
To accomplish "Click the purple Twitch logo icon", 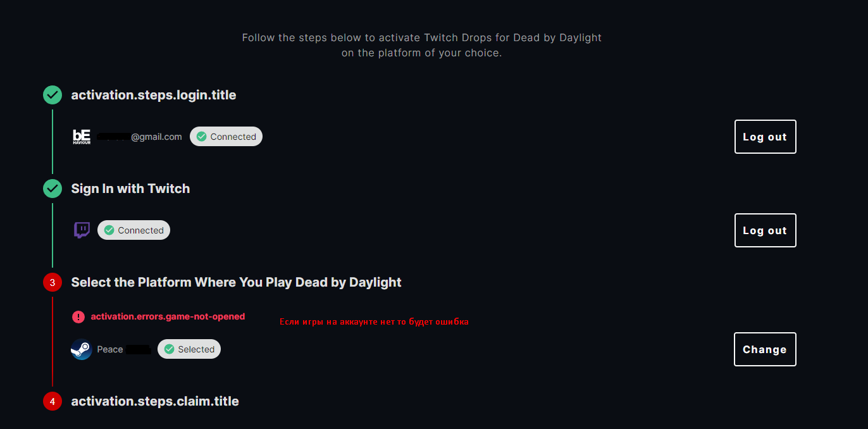I will (82, 230).
